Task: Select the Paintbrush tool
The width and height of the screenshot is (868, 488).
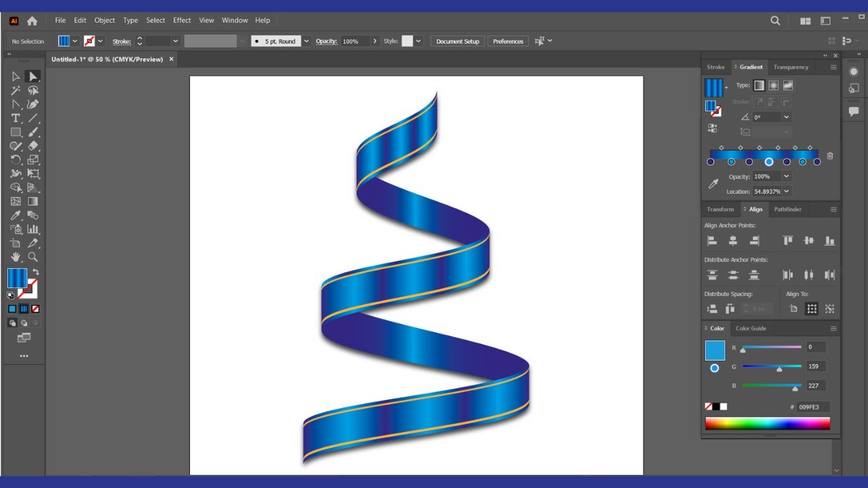Action: [33, 132]
